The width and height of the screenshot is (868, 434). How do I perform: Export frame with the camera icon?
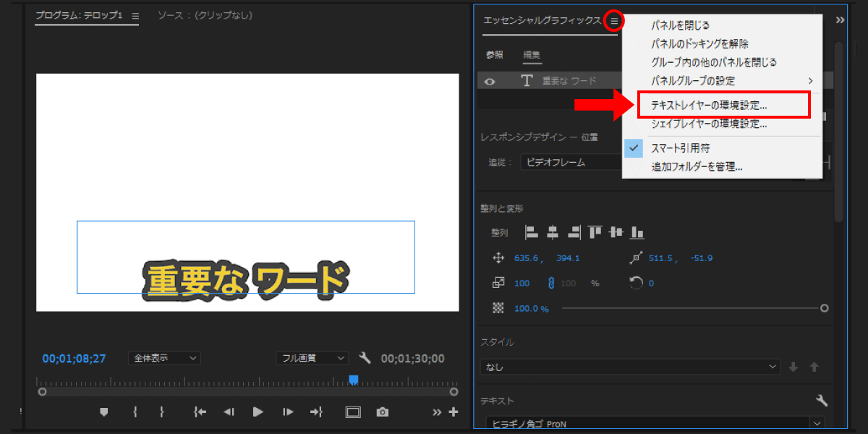pos(382,412)
